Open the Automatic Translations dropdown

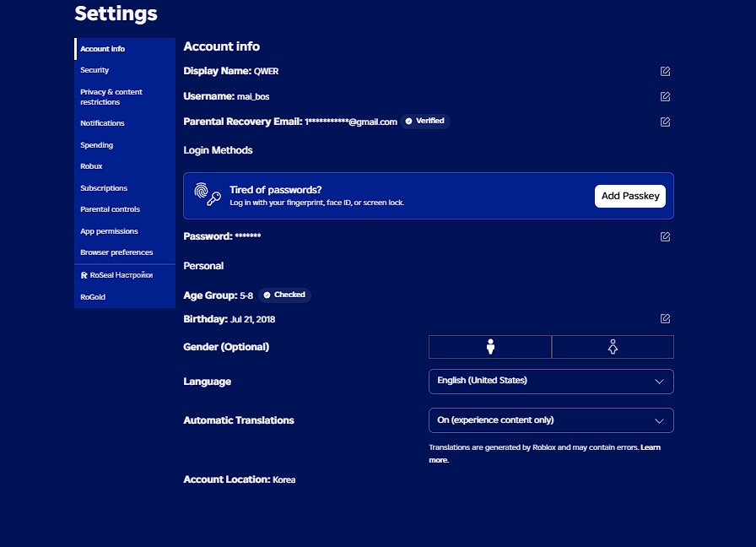[551, 420]
